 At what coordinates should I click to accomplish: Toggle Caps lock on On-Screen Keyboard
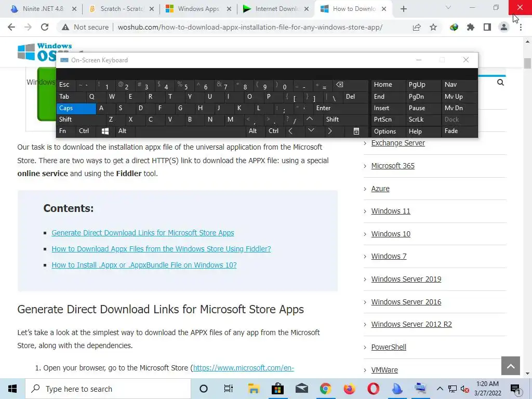coord(76,108)
